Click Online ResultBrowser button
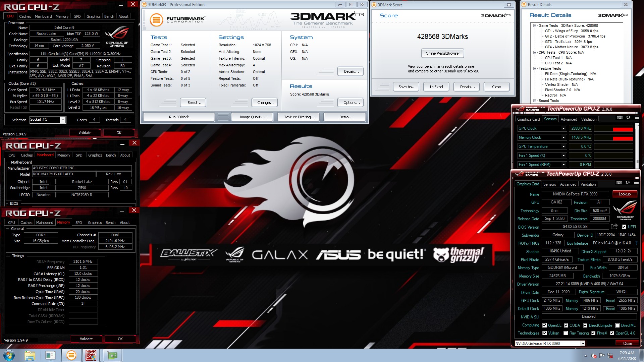The image size is (644, 362). (443, 53)
